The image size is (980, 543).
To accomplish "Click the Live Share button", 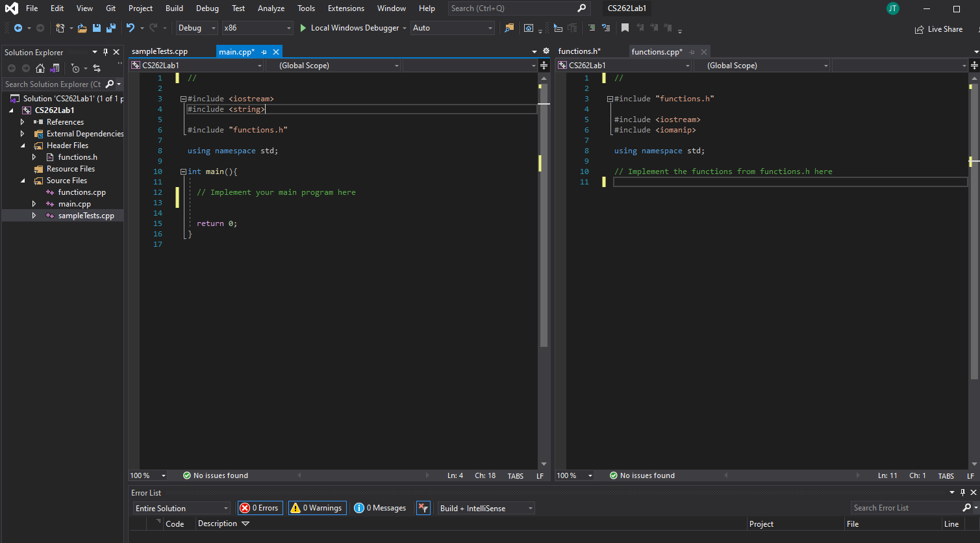I will coord(938,29).
